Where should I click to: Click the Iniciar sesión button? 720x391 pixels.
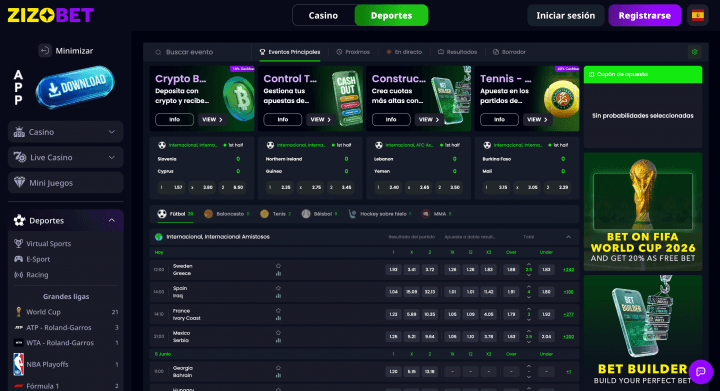[x=565, y=15]
